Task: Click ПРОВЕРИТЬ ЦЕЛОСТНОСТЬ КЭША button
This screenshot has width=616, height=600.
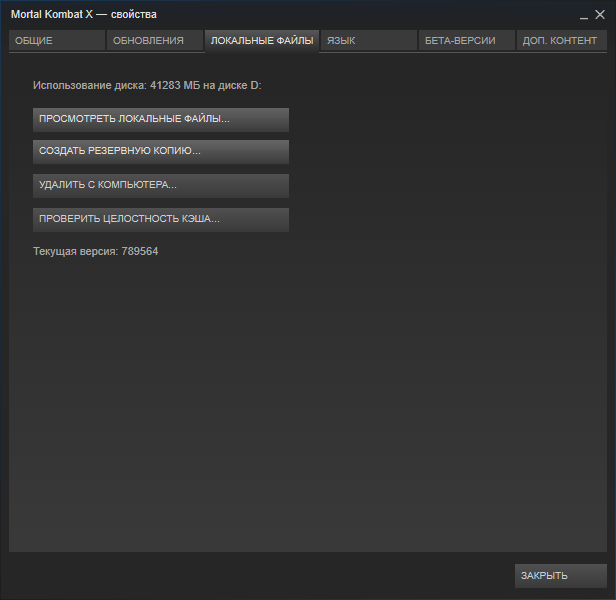Action: pos(161,220)
